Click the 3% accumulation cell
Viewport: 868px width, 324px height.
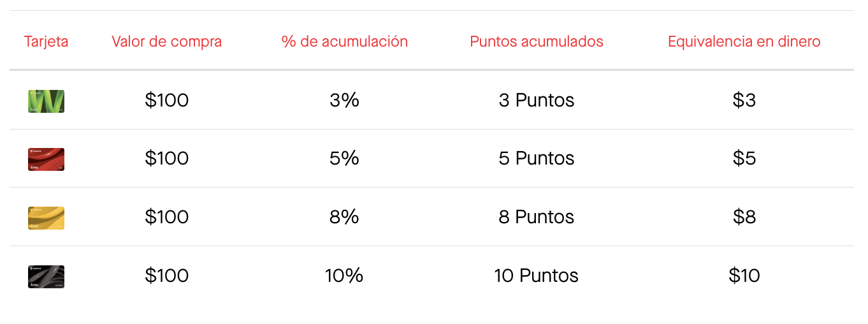tap(345, 100)
